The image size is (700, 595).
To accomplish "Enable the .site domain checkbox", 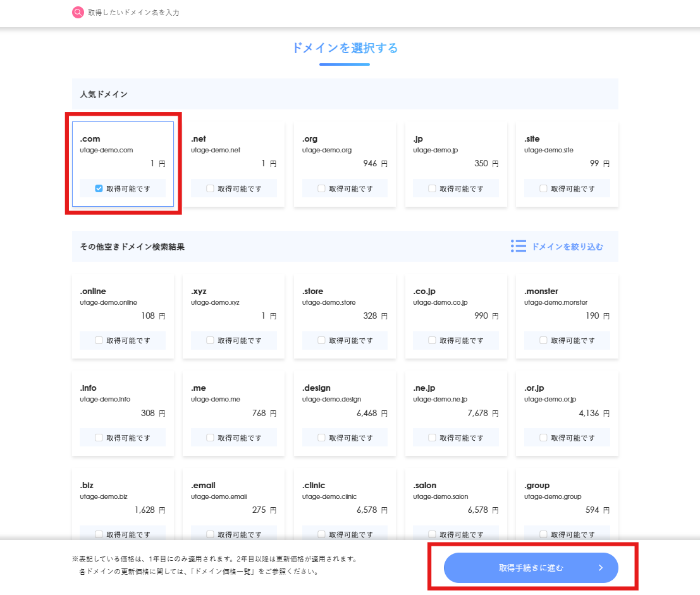I will coord(543,188).
